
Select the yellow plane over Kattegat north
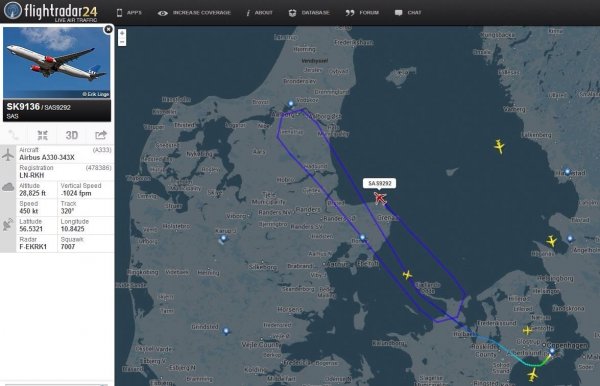[x=499, y=146]
